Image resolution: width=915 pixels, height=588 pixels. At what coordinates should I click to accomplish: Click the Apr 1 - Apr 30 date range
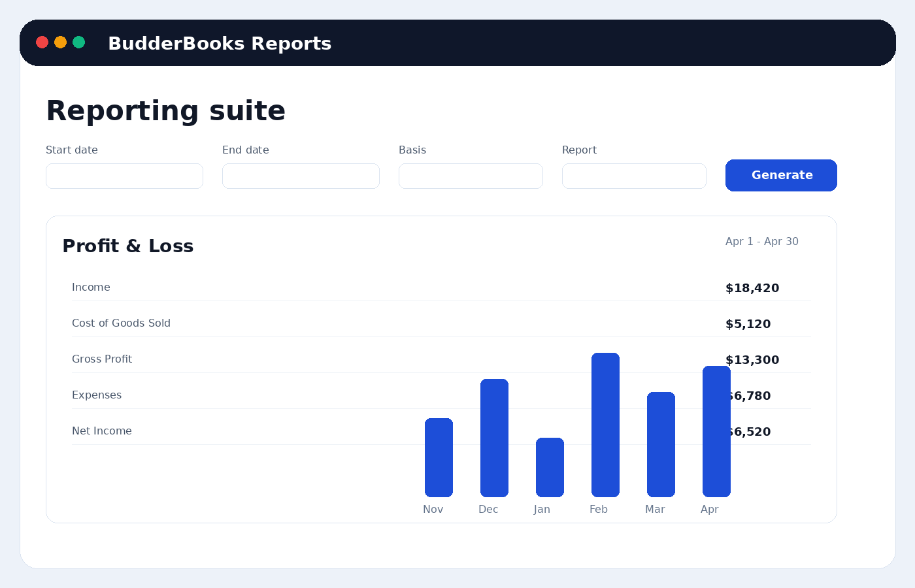coord(761,241)
